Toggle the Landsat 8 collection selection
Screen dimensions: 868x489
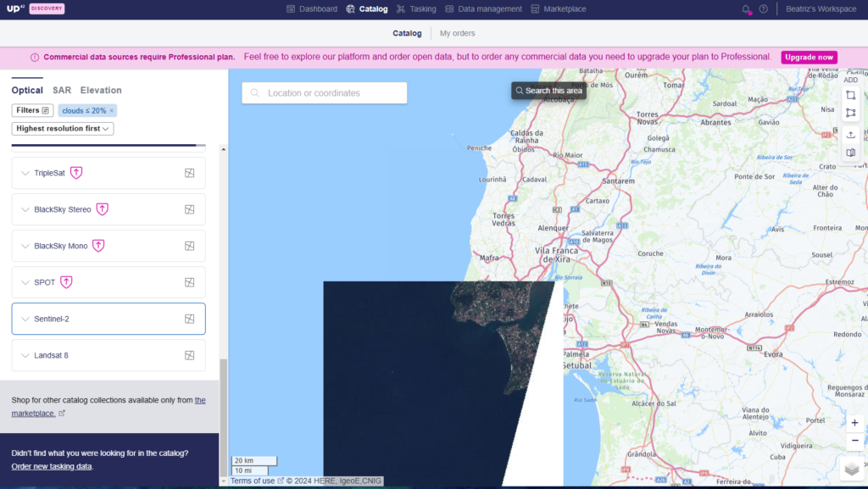[189, 355]
